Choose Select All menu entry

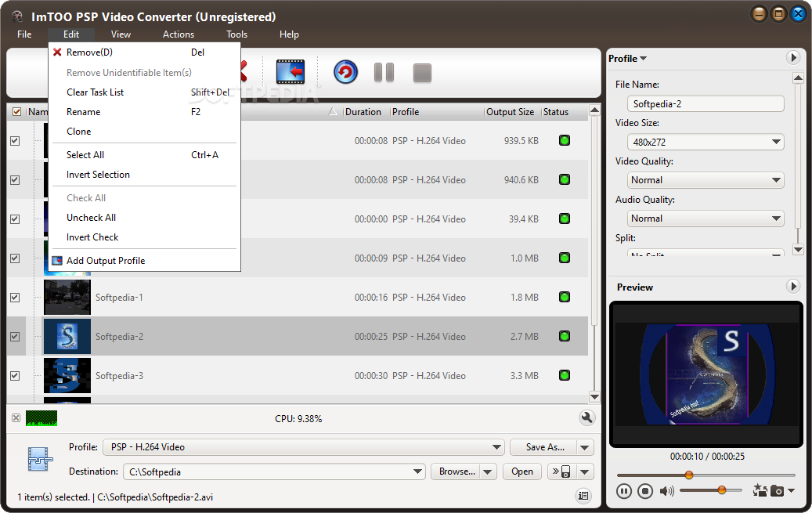145,155
